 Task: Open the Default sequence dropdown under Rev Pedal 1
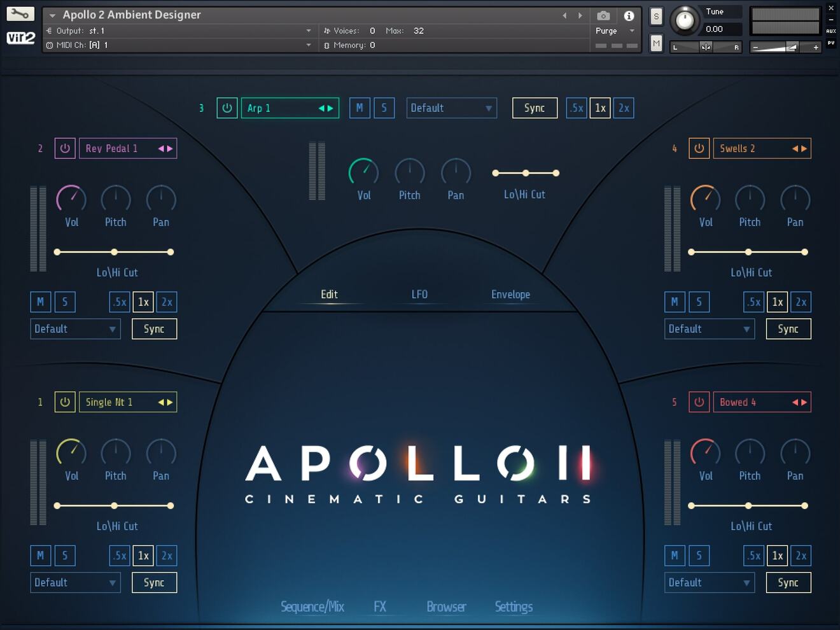(x=74, y=329)
